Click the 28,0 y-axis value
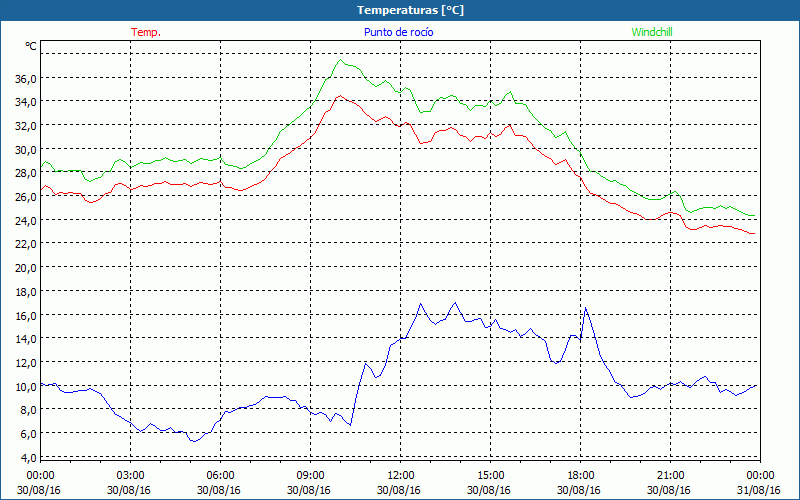Viewport: 800px width, 500px height. coord(26,173)
